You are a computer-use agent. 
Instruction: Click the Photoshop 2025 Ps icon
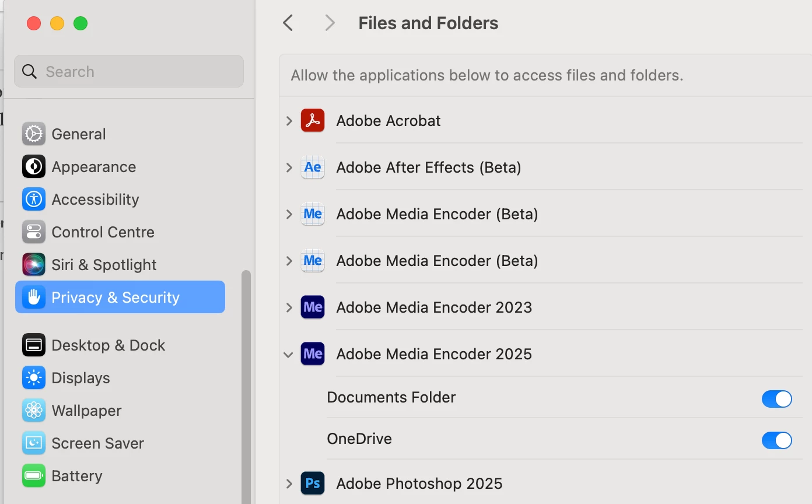tap(313, 484)
